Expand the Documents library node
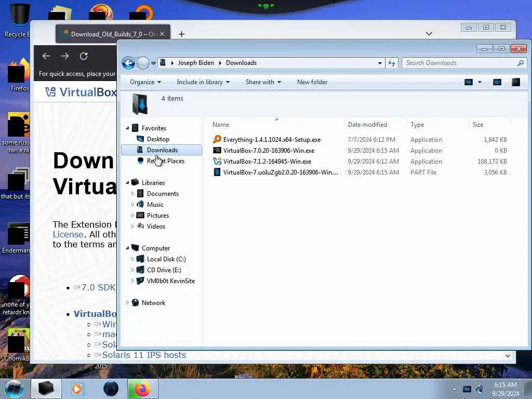The width and height of the screenshot is (532, 399). [132, 193]
